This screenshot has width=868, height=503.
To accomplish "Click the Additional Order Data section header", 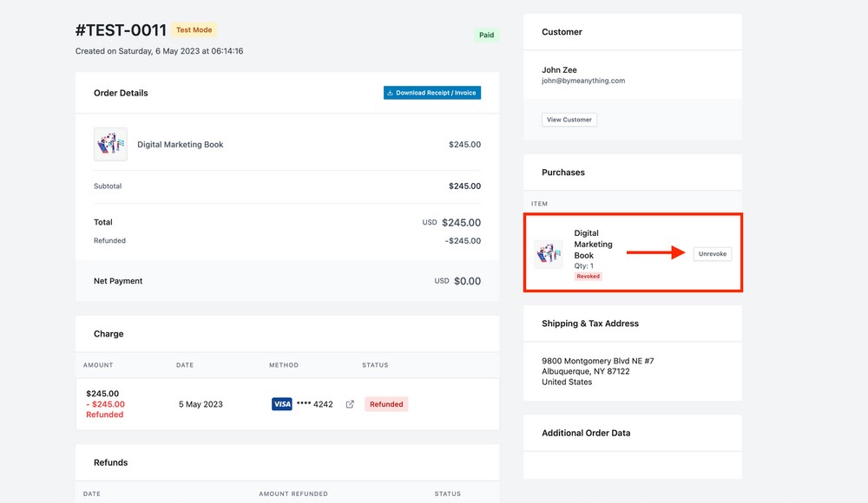I will tap(586, 433).
